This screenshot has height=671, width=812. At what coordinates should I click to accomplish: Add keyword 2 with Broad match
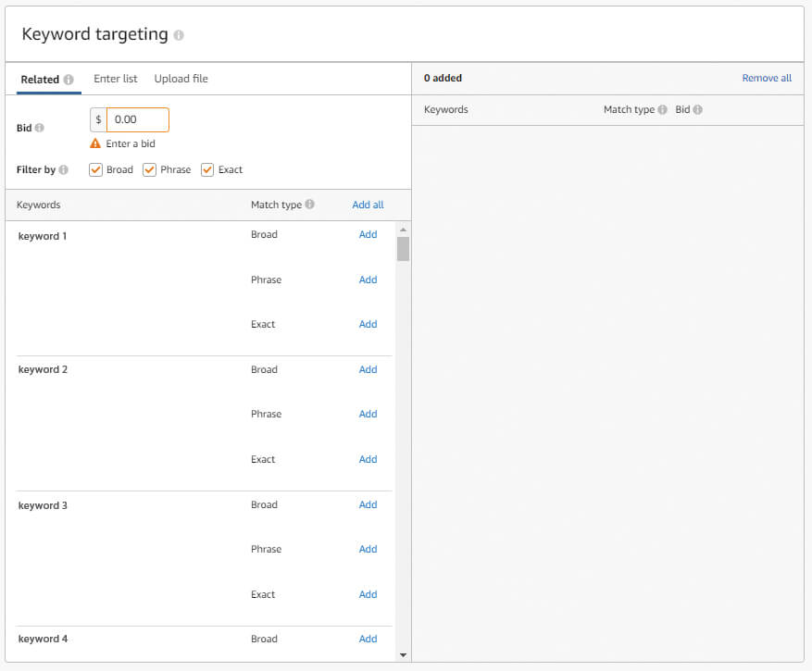click(369, 369)
